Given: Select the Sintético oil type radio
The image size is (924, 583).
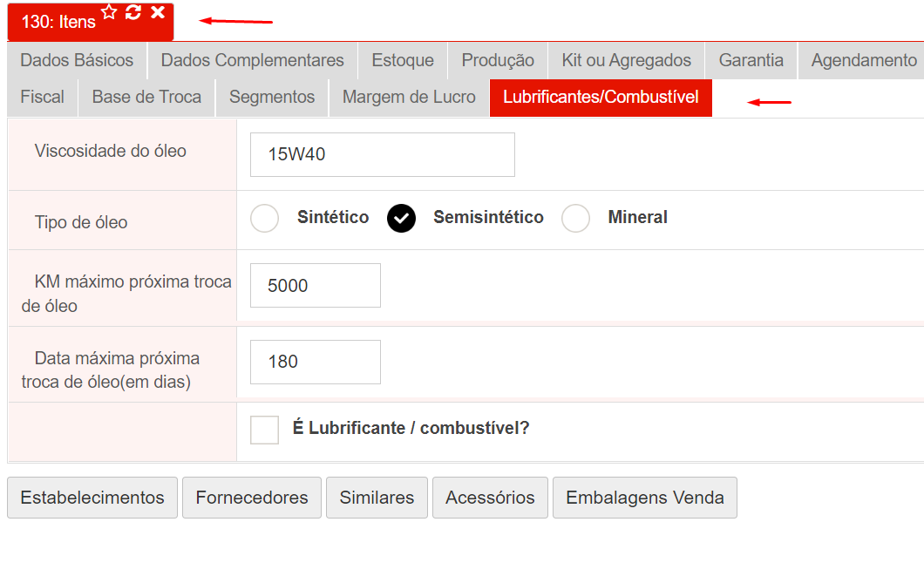Looking at the screenshot, I should (265, 219).
